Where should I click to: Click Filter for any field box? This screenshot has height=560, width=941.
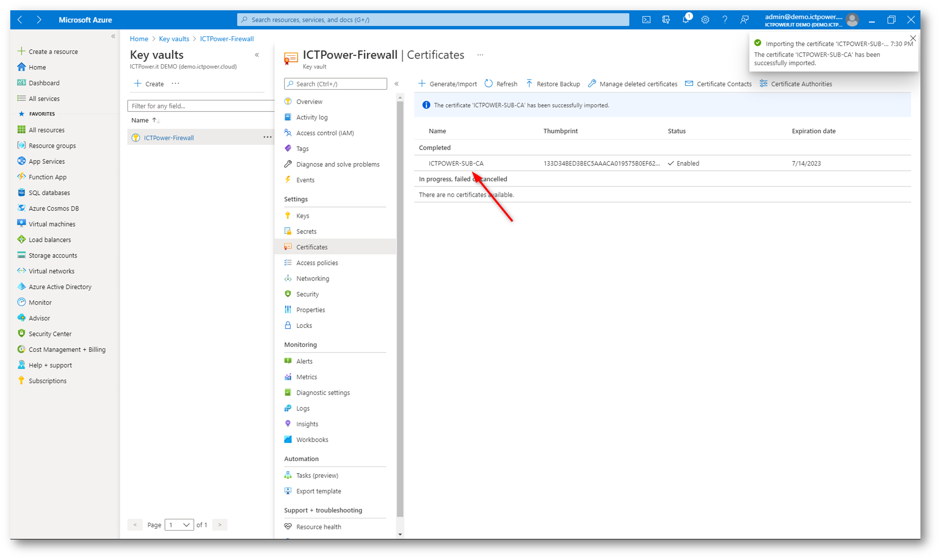(x=201, y=106)
